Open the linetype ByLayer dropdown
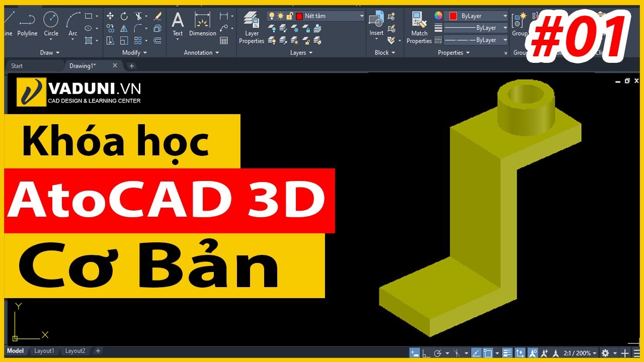The image size is (644, 362). point(476,40)
